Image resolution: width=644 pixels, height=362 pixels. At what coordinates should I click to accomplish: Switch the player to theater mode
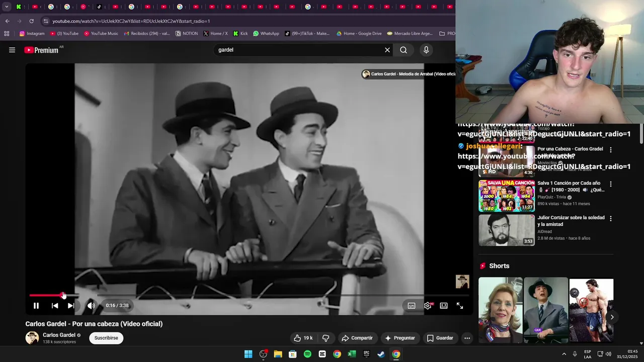[x=444, y=306]
